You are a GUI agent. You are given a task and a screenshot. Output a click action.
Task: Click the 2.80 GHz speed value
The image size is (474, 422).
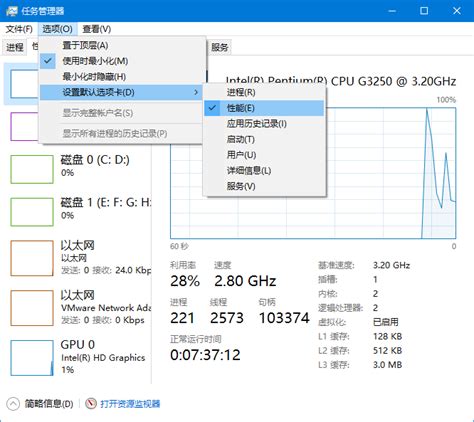click(245, 281)
